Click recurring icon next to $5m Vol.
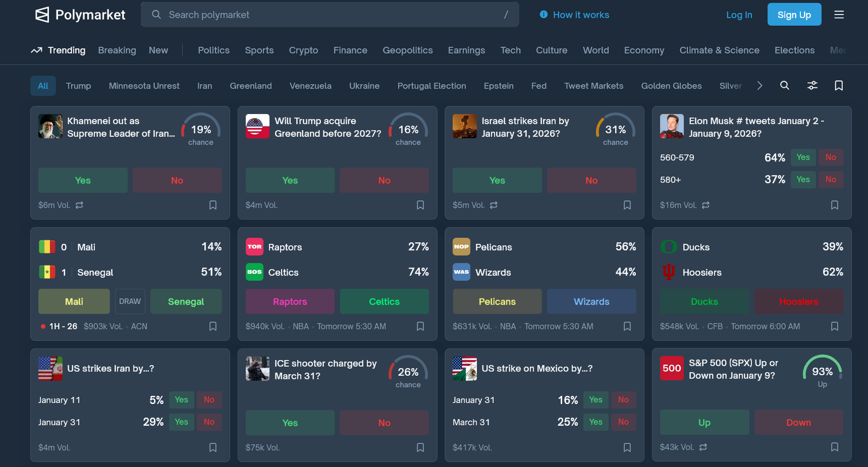 click(x=494, y=205)
